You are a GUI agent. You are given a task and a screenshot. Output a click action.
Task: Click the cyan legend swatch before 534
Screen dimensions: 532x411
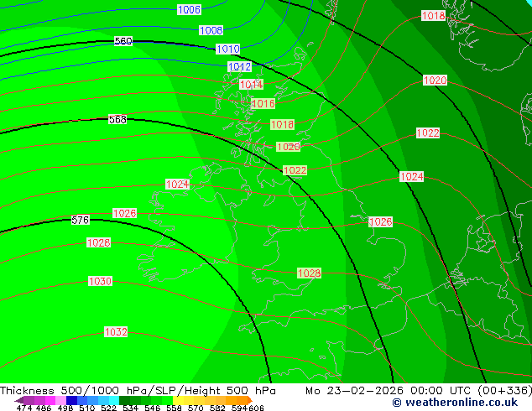pyautogui.click(x=114, y=400)
